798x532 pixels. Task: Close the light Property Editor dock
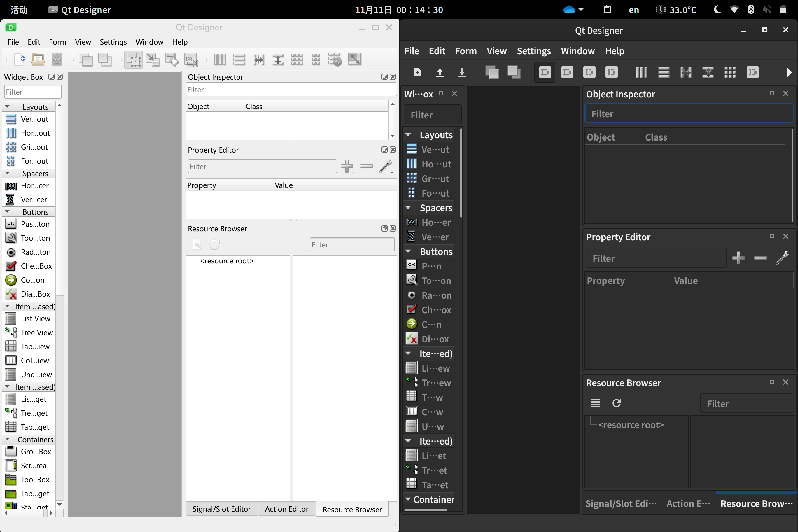tap(393, 150)
